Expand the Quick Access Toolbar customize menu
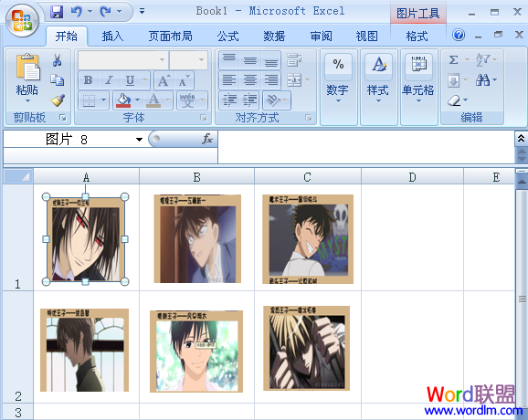 click(x=143, y=12)
